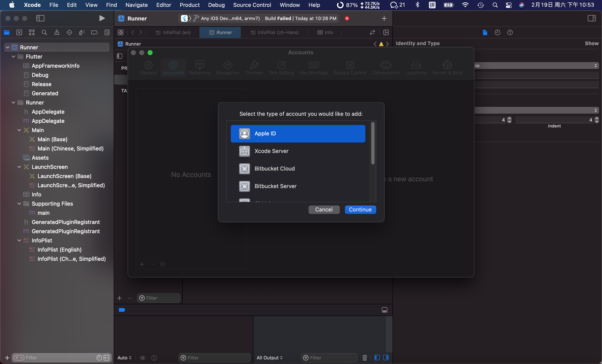The width and height of the screenshot is (602, 364).
Task: Switch to the InfoPlist (en) tab
Action: (173, 32)
